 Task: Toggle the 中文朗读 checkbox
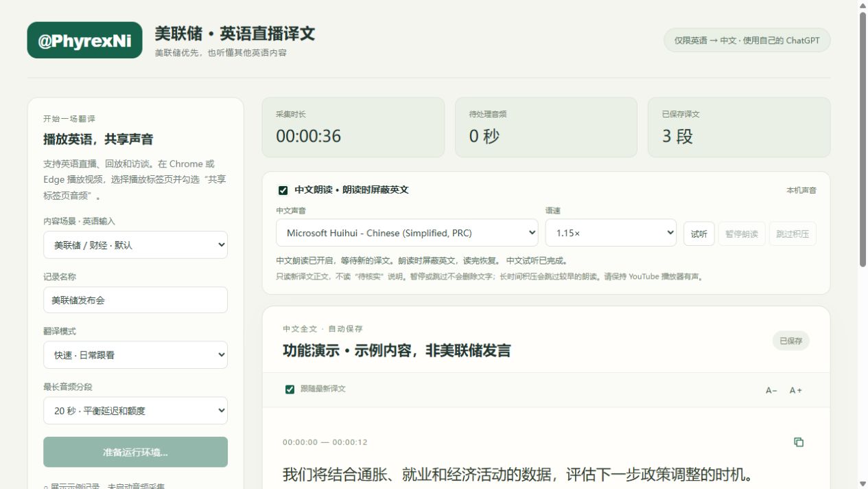(283, 190)
